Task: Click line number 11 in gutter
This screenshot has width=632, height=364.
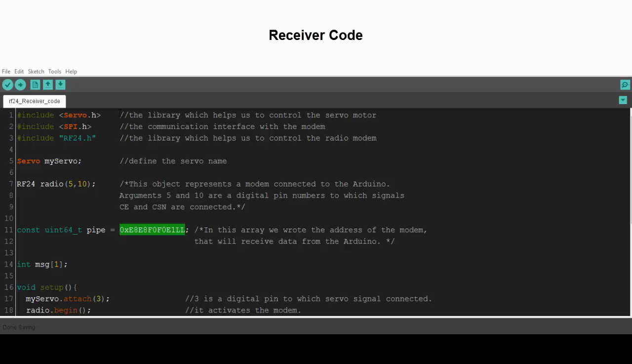Action: pos(8,230)
